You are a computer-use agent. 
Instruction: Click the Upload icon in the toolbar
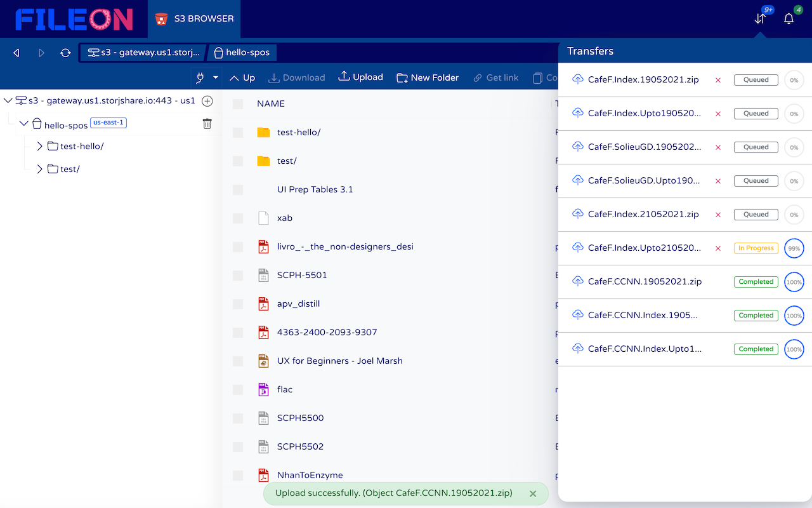click(343, 77)
